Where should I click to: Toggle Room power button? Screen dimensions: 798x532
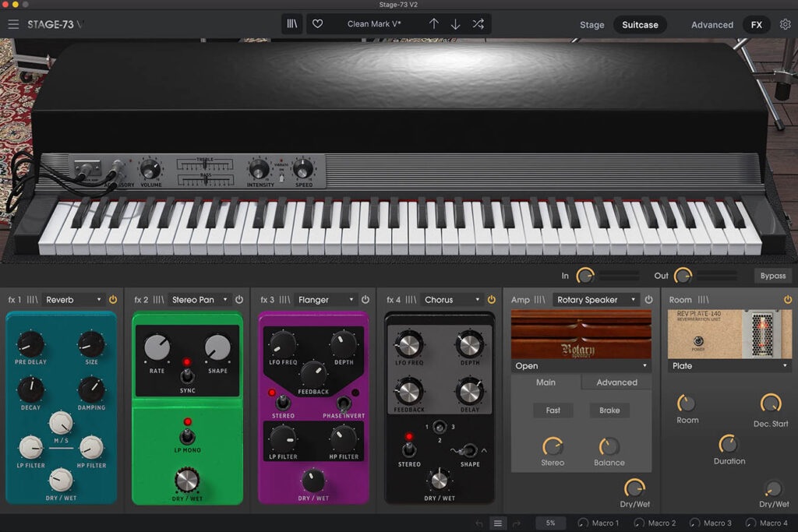788,300
